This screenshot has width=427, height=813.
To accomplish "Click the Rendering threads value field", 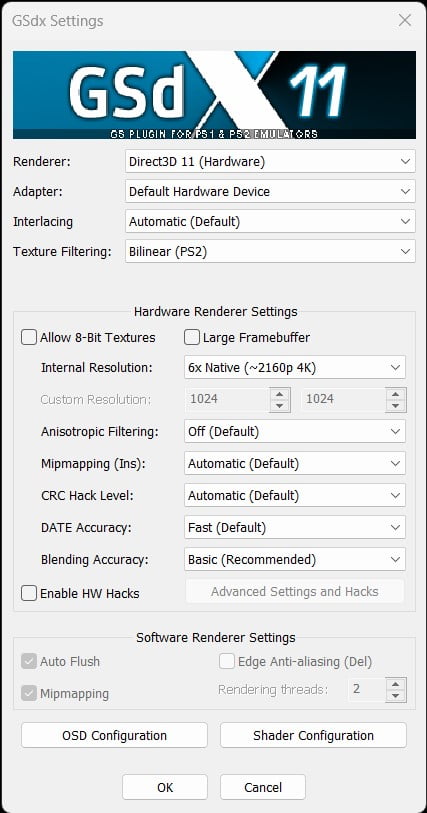I will (367, 689).
